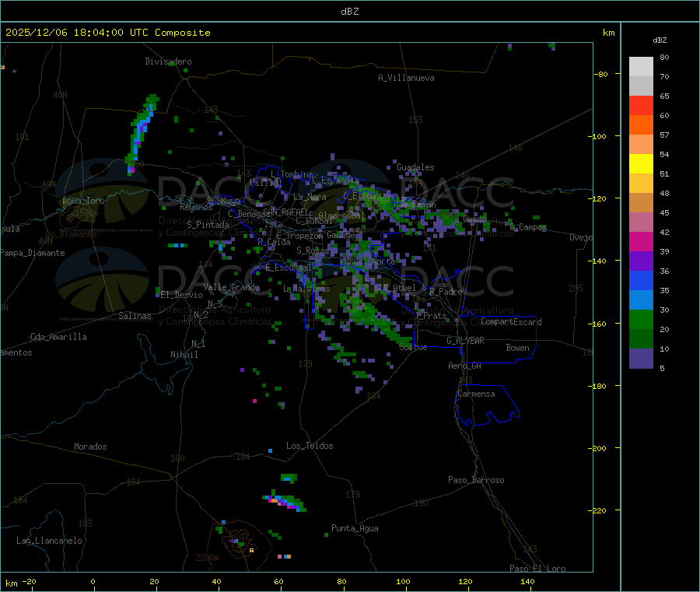The image size is (700, 592).
Task: Click the Divisadero map label
Action: pyautogui.click(x=168, y=61)
